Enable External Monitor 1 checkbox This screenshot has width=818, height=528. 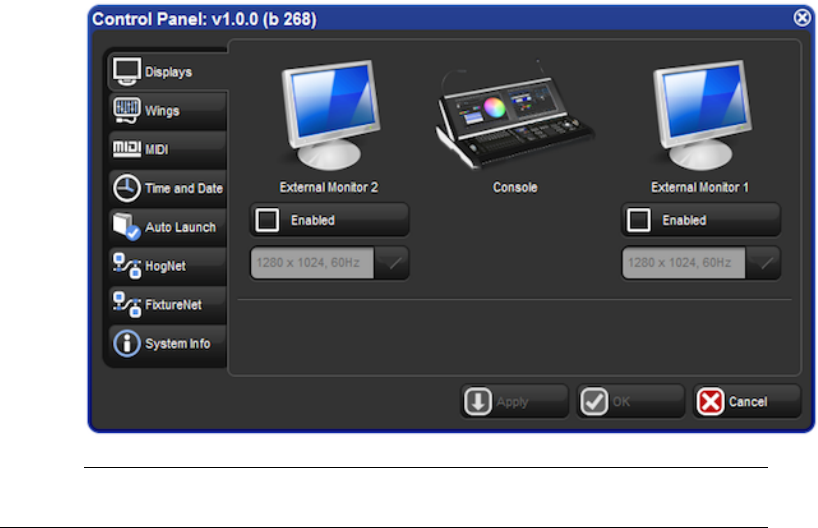click(639, 220)
